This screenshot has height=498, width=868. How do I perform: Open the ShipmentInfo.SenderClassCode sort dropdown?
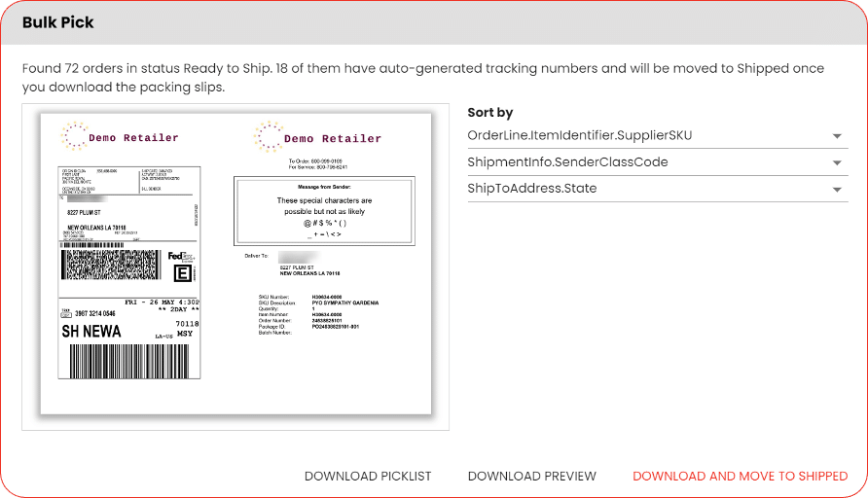pyautogui.click(x=657, y=162)
